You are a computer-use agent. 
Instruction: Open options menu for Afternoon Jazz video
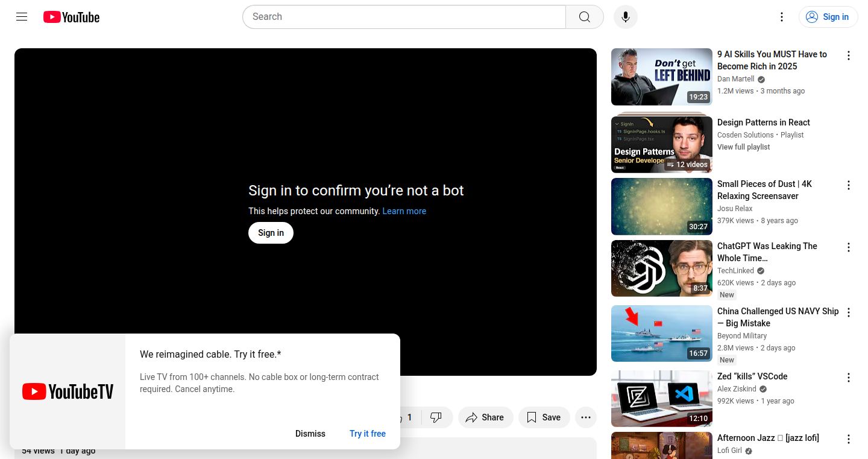tap(849, 439)
